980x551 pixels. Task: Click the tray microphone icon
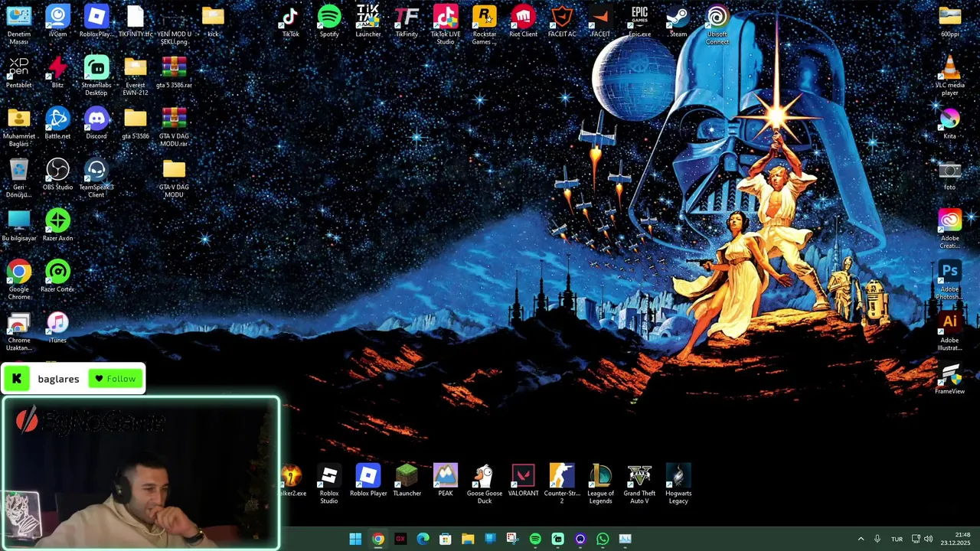coord(877,539)
